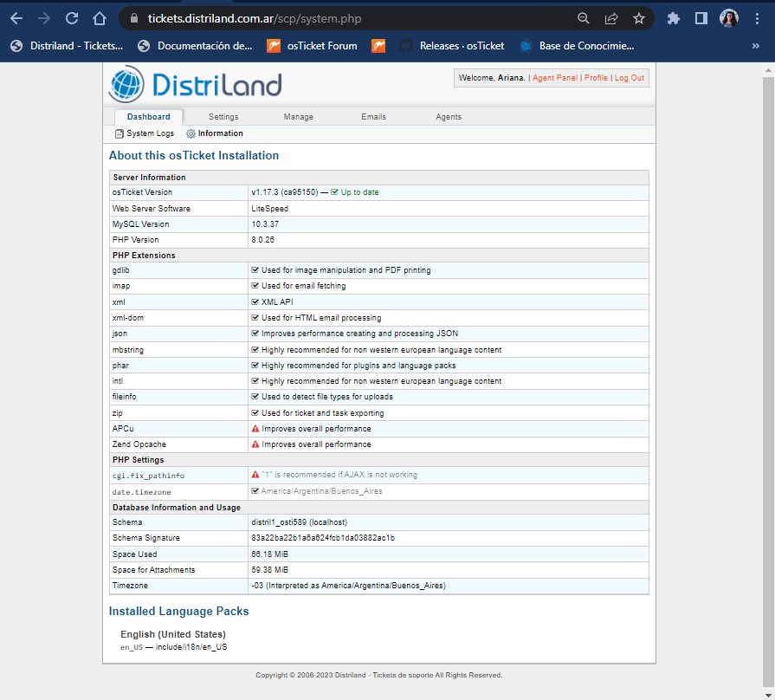Click the share page icon in address bar

pos(611,18)
